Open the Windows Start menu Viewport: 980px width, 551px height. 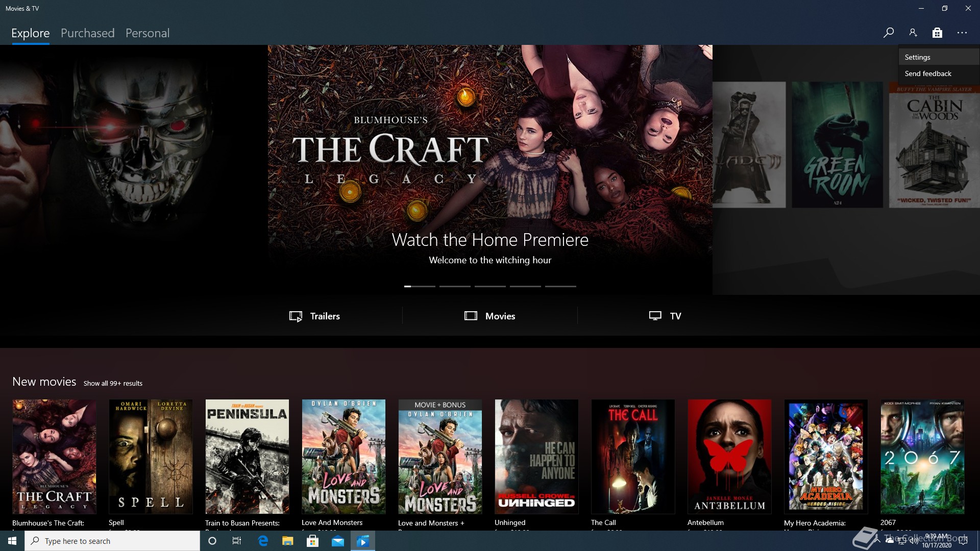12,541
